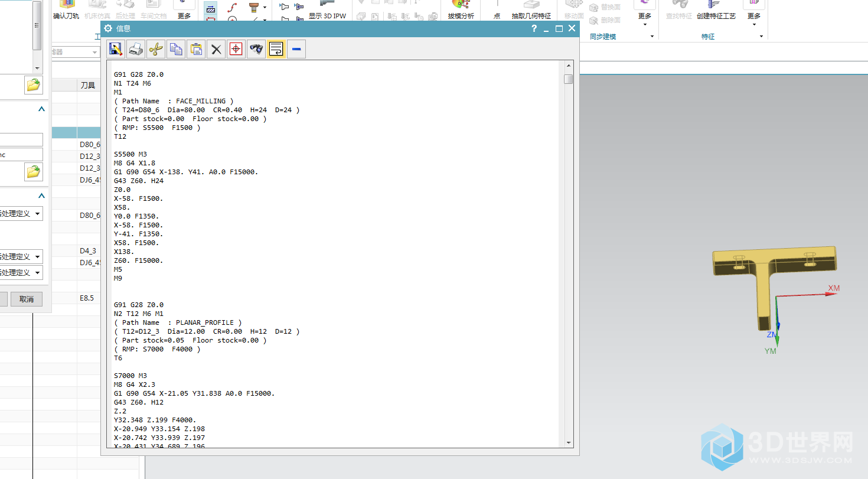The image size is (868, 479).
Task: Click lower folder browse icon in dialog
Action: (x=34, y=172)
